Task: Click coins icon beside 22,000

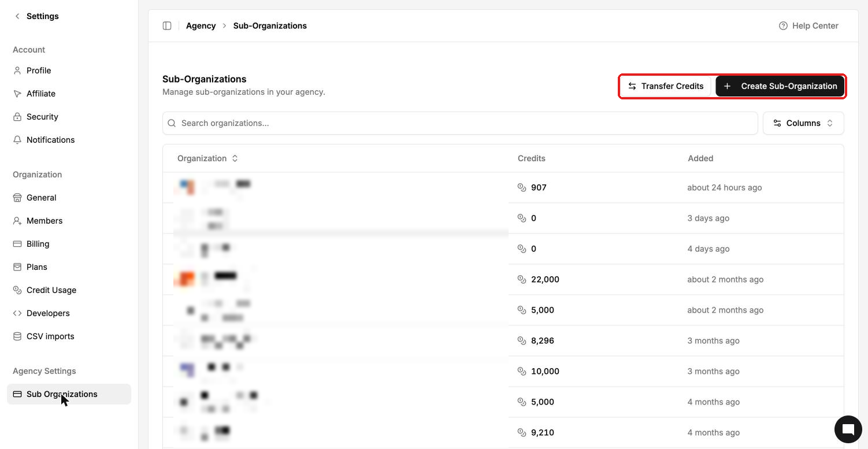Action: (522, 279)
